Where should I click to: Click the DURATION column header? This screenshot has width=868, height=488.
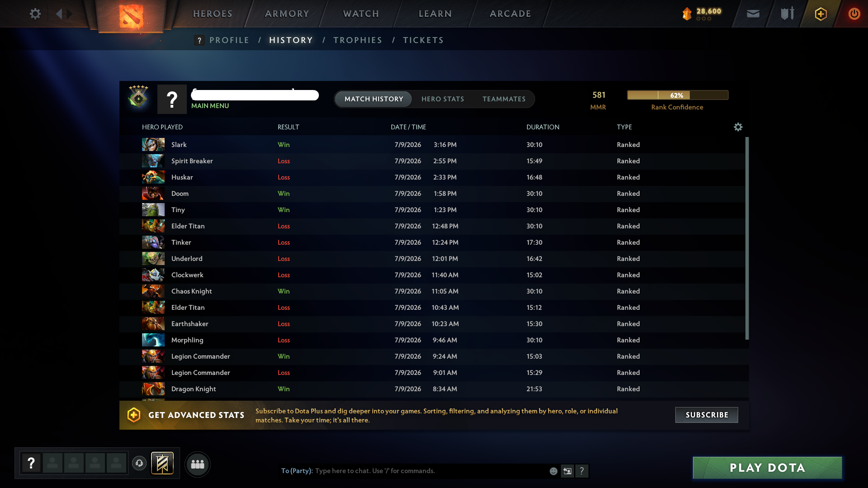tap(543, 127)
